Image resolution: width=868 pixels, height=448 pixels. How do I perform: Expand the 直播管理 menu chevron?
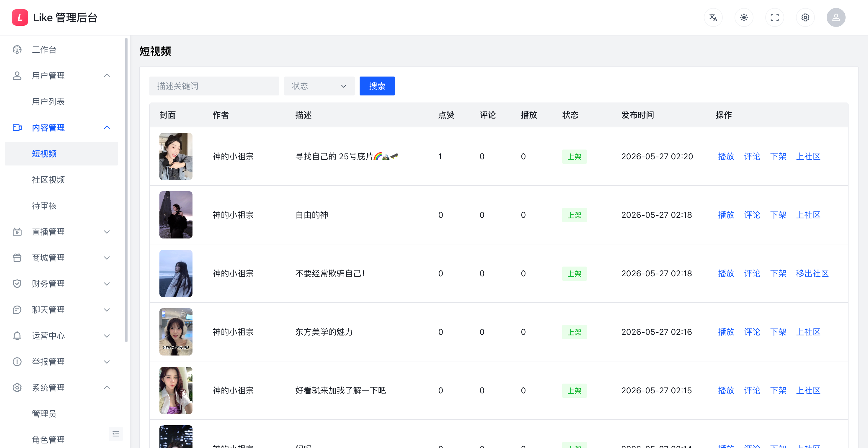[107, 232]
